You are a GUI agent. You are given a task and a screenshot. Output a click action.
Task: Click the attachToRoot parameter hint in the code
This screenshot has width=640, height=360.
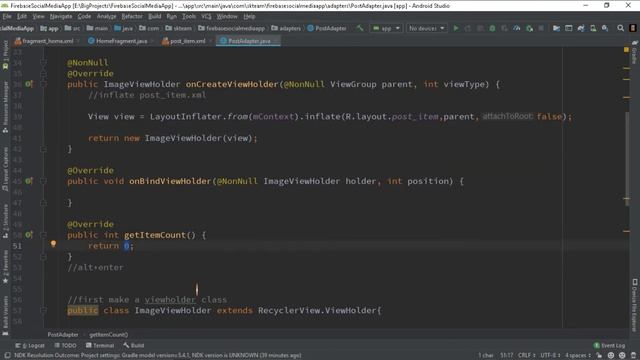(x=508, y=116)
